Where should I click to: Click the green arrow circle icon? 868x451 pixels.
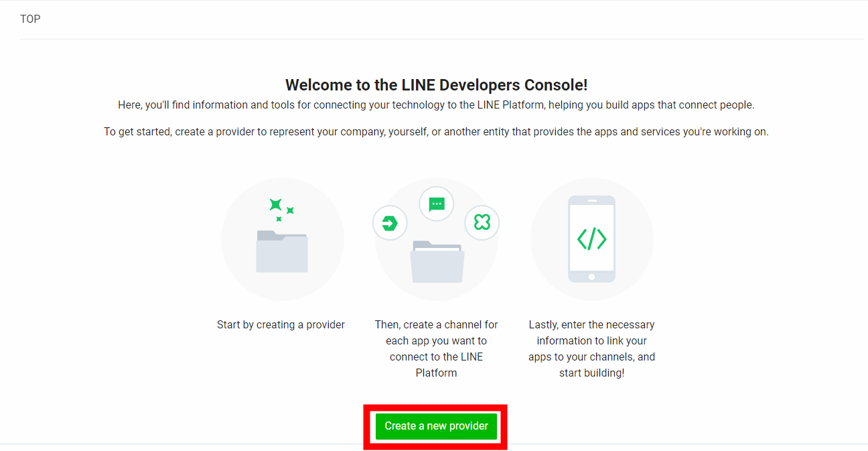point(390,222)
